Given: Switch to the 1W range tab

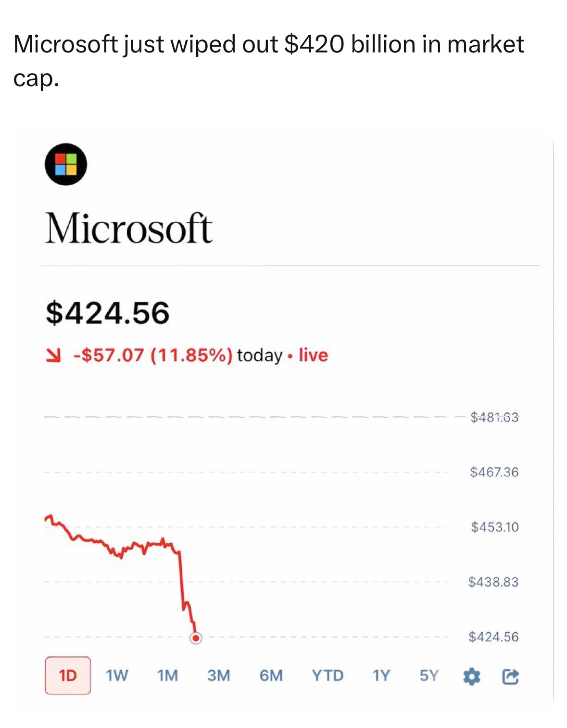Looking at the screenshot, I should 117,676.
